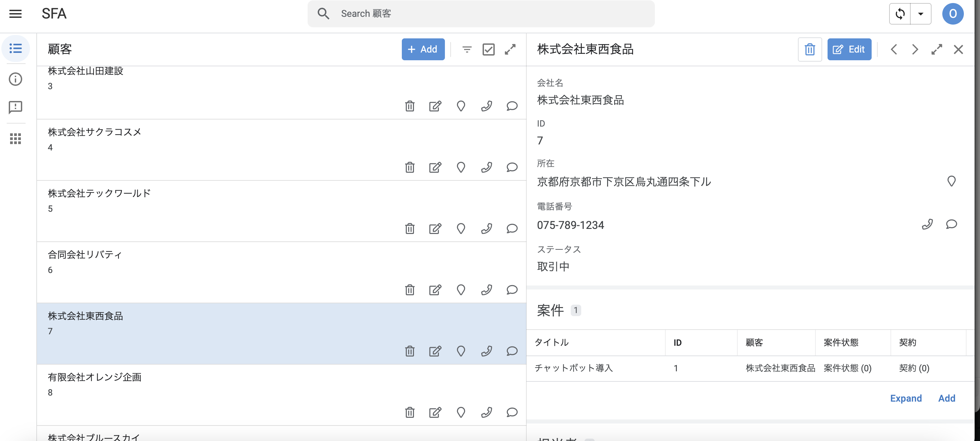Edit 株式会社サクラコスメ row
980x441 pixels.
435,167
